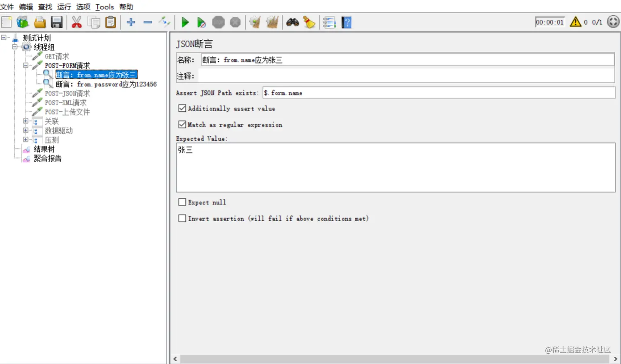Uncheck Match as regular expression checkbox
621x364 pixels.
[182, 124]
